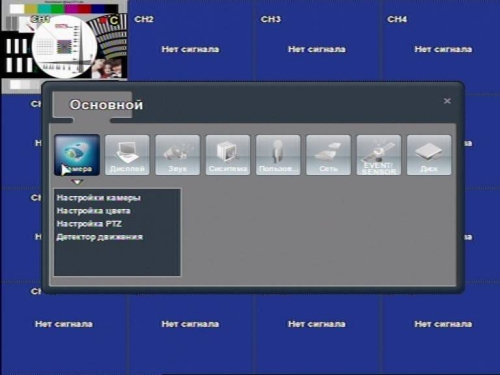
Task: Open Детектор движения menu entry
Action: pyautogui.click(x=100, y=237)
